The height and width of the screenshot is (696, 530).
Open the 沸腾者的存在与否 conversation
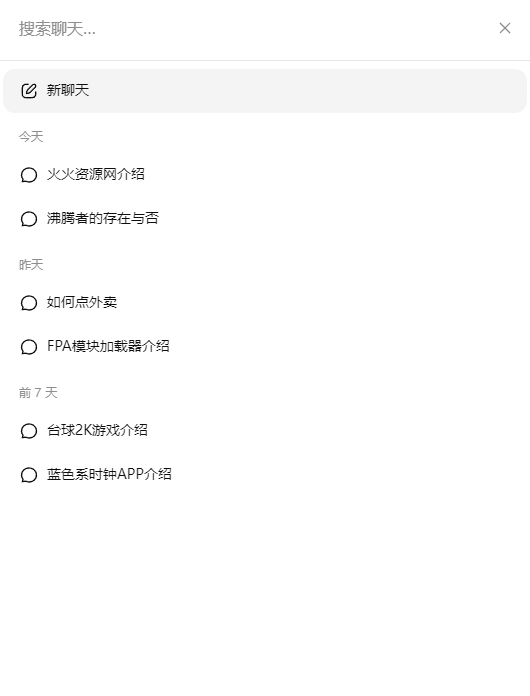coord(265,218)
